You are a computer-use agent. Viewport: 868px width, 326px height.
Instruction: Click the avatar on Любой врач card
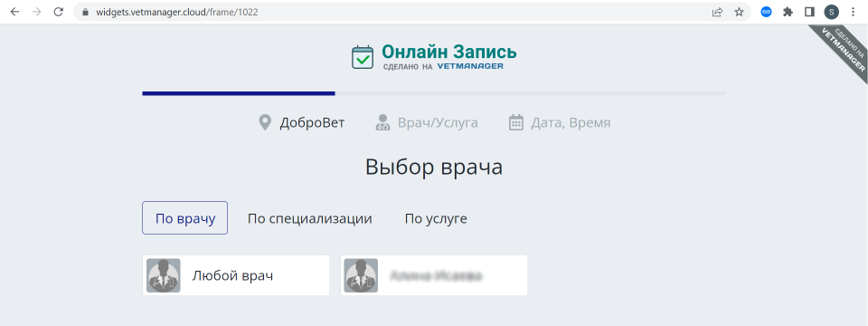point(164,275)
